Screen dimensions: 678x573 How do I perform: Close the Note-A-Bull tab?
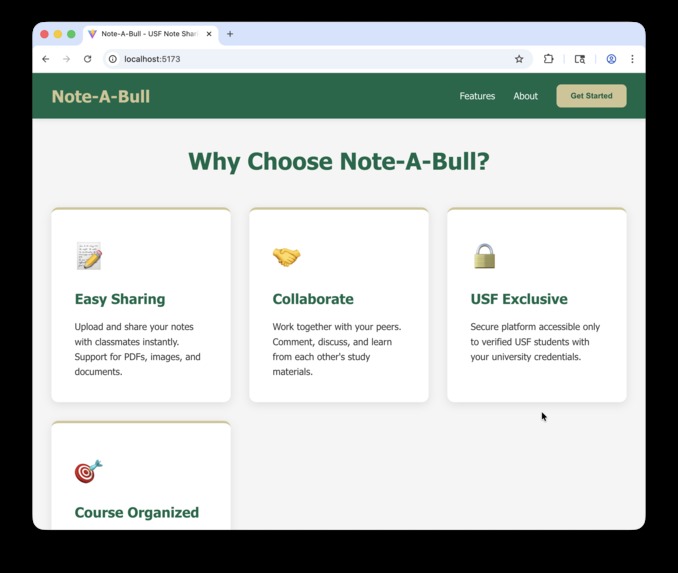(209, 34)
